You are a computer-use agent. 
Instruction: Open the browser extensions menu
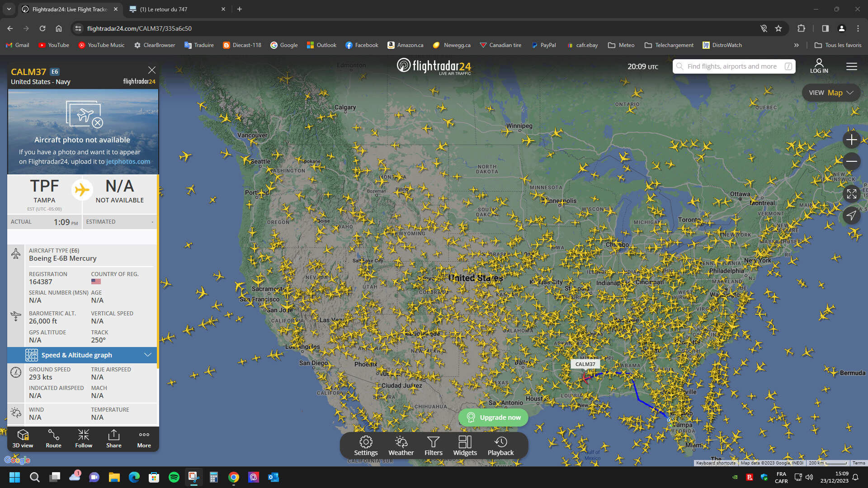801,28
